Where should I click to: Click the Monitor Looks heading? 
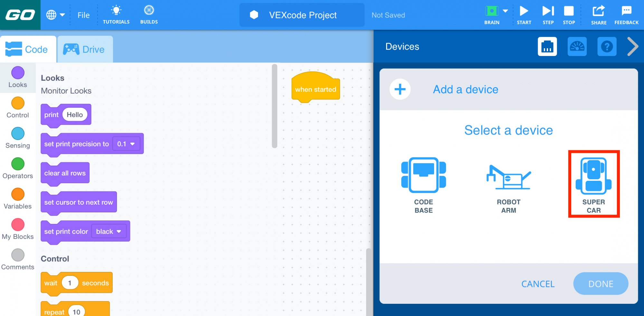click(66, 91)
